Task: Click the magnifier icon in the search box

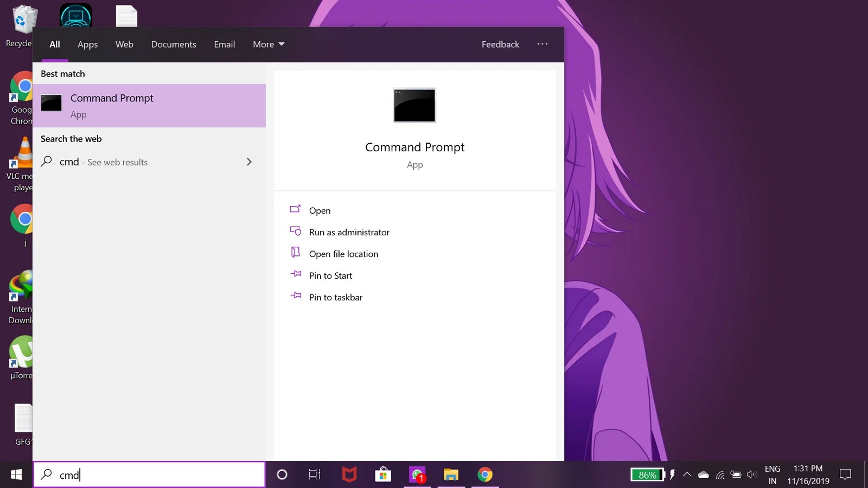Action: tap(47, 474)
